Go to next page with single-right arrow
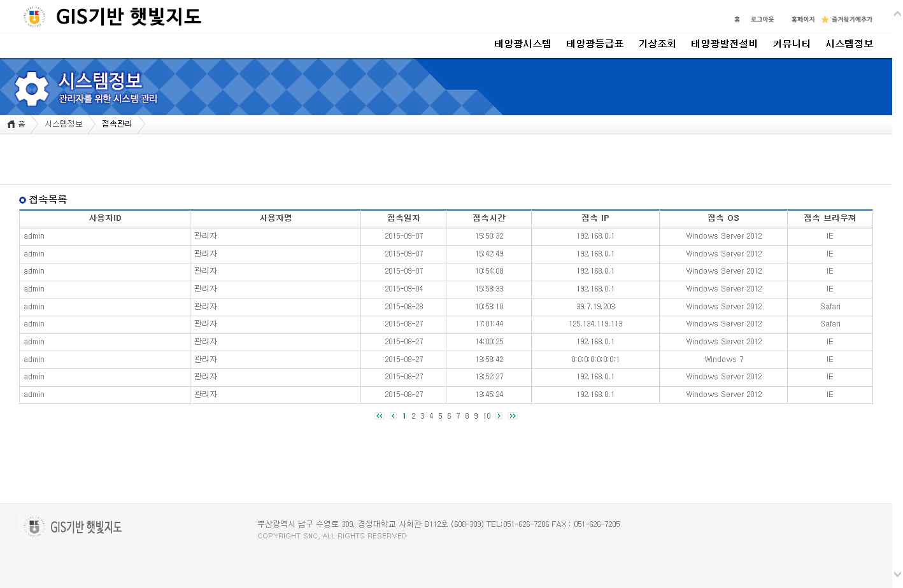This screenshot has height=588, width=903. (x=499, y=416)
